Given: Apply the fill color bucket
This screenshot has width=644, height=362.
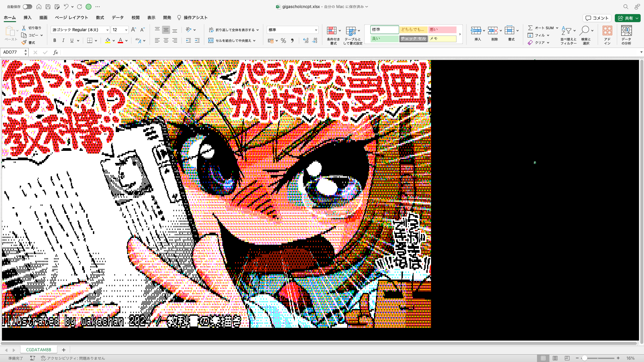Looking at the screenshot, I should [108, 41].
